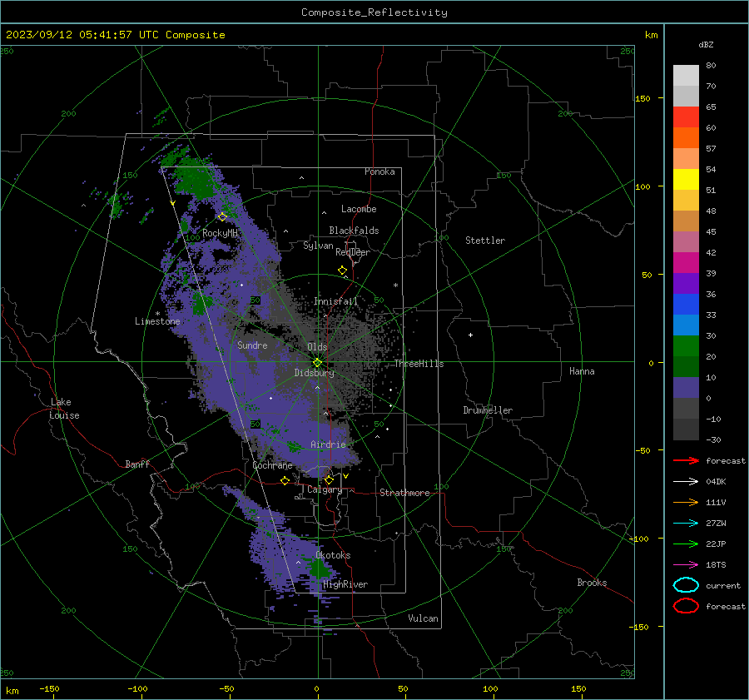Click the 39 dBZ purple color swatch
The image size is (749, 700).
[x=686, y=283]
